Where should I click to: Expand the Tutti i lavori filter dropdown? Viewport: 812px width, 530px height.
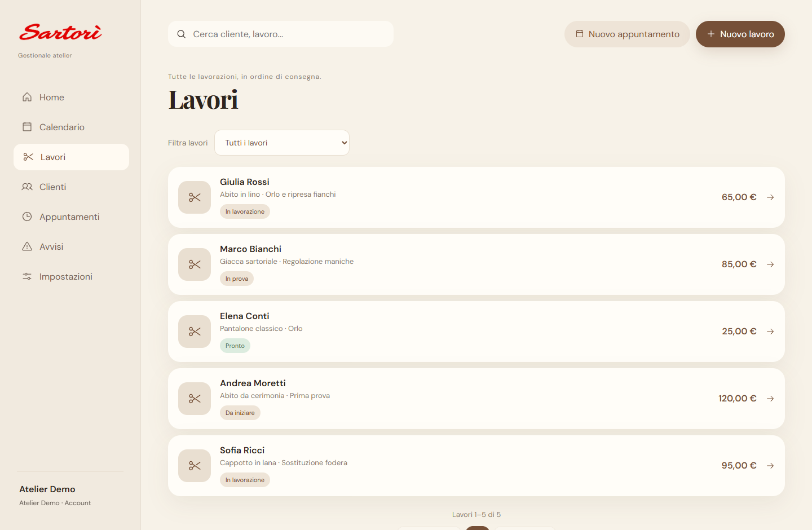282,143
